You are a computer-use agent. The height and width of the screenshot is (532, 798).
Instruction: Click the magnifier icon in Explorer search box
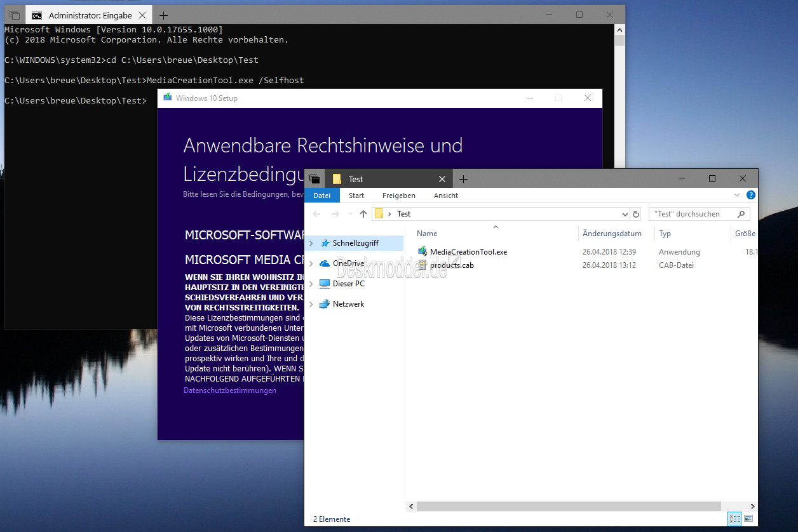[x=741, y=214]
